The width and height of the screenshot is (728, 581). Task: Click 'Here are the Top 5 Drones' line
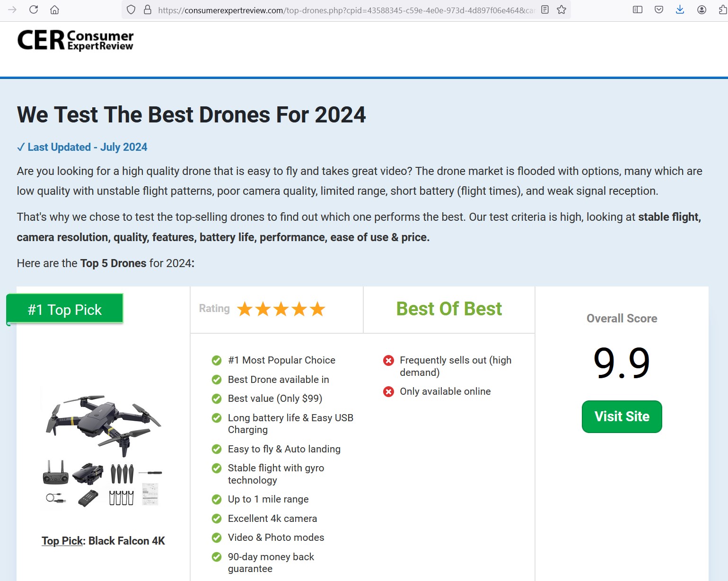pyautogui.click(x=105, y=263)
